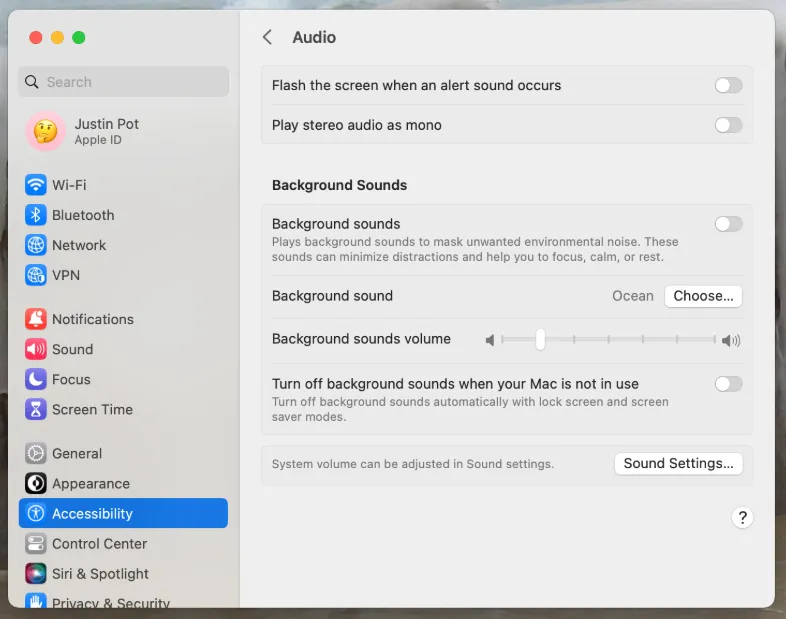Open Justin Pot Apple ID account
786x619 pixels.
click(123, 131)
